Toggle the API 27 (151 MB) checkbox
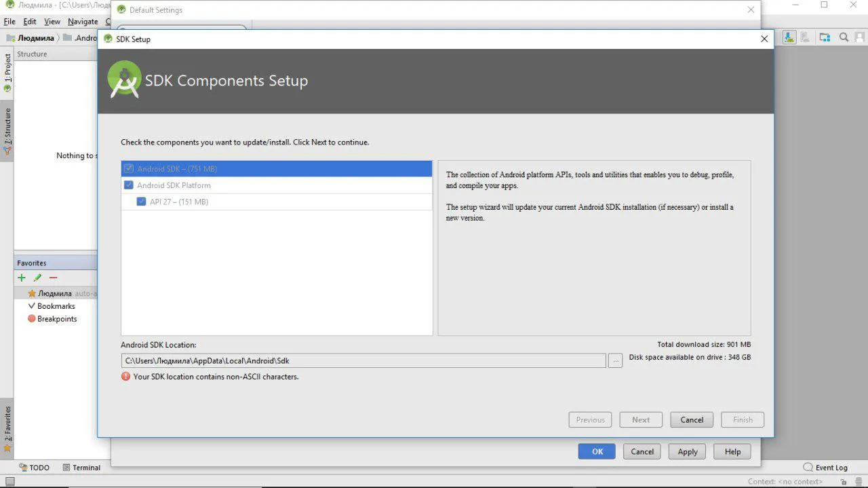Screen dimensions: 868x488 tap(141, 202)
